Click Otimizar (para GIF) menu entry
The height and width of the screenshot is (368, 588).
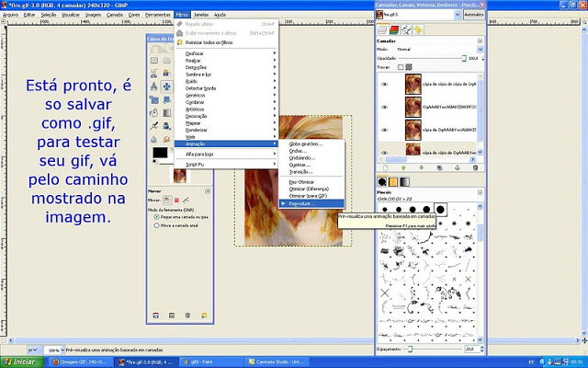(x=308, y=195)
